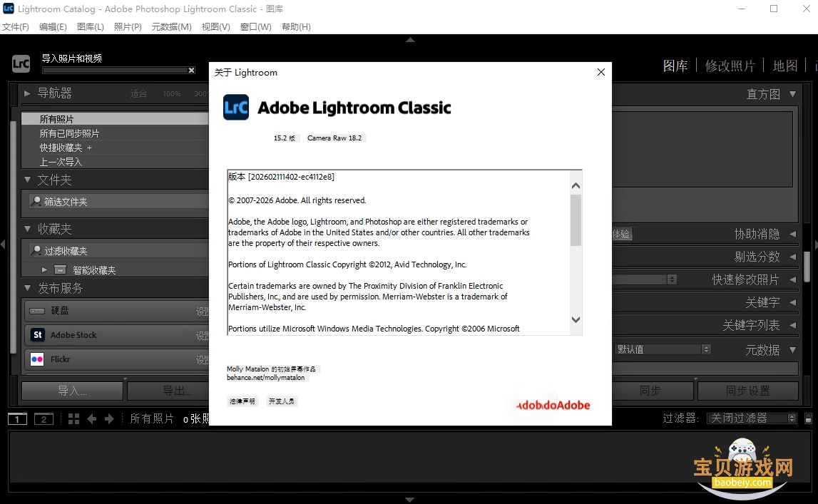Go back with the left arrow
The width and height of the screenshot is (818, 504).
click(x=92, y=419)
